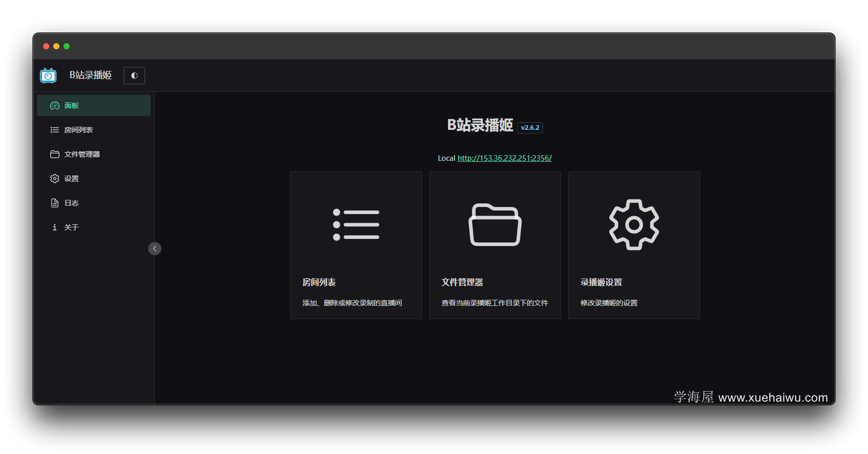Open 房间列表 in sidebar menu
Image resolution: width=868 pixels, height=454 pixels.
[94, 130]
